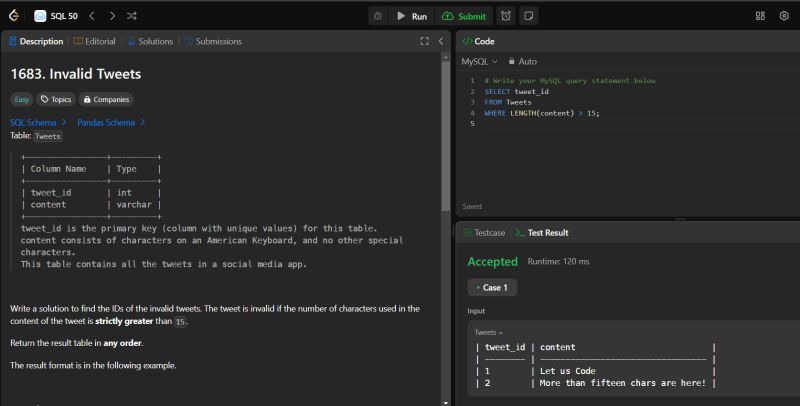This screenshot has width=800, height=406.
Task: Start the alarm clock timer
Action: tap(506, 16)
